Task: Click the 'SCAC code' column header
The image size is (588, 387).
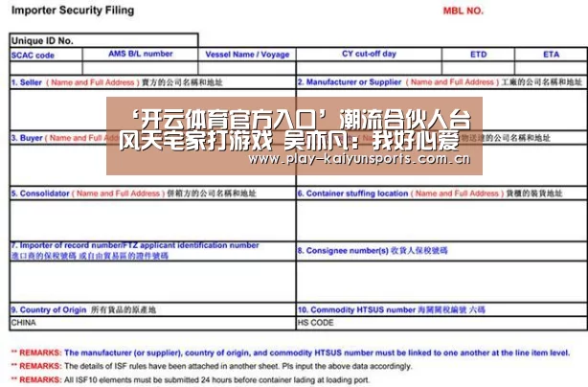Action: coord(33,56)
